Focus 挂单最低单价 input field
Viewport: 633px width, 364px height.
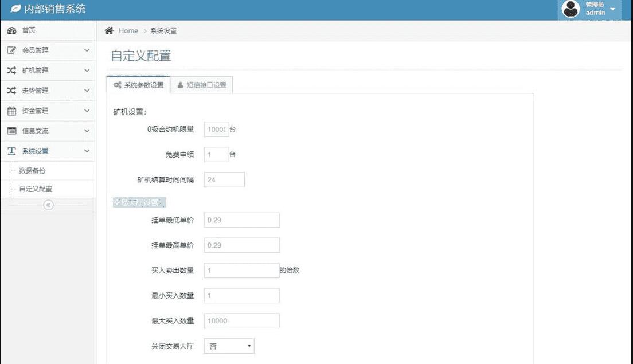coord(241,220)
